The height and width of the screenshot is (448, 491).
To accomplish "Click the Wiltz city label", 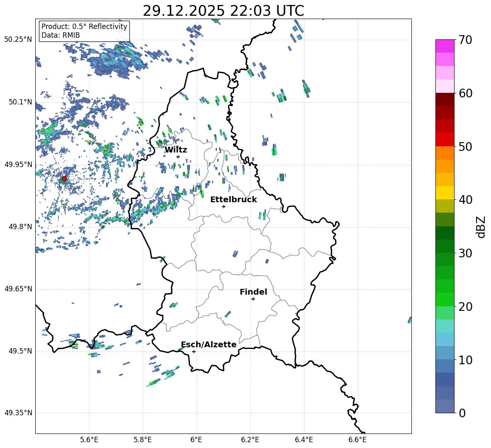I will click(176, 150).
